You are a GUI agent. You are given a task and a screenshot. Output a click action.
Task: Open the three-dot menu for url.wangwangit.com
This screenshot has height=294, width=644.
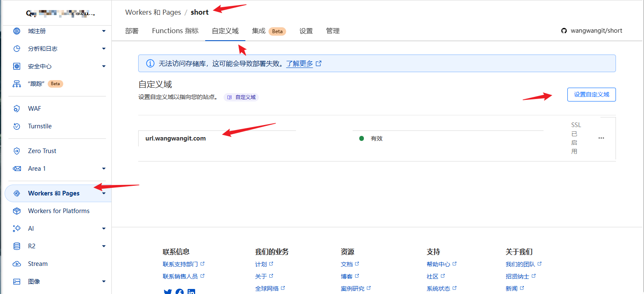click(601, 138)
